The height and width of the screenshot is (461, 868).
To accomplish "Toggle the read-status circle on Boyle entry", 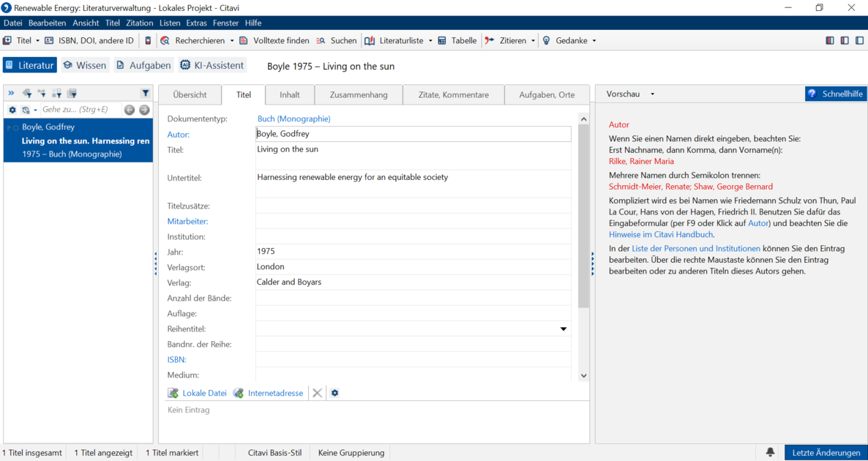I will pyautogui.click(x=16, y=127).
